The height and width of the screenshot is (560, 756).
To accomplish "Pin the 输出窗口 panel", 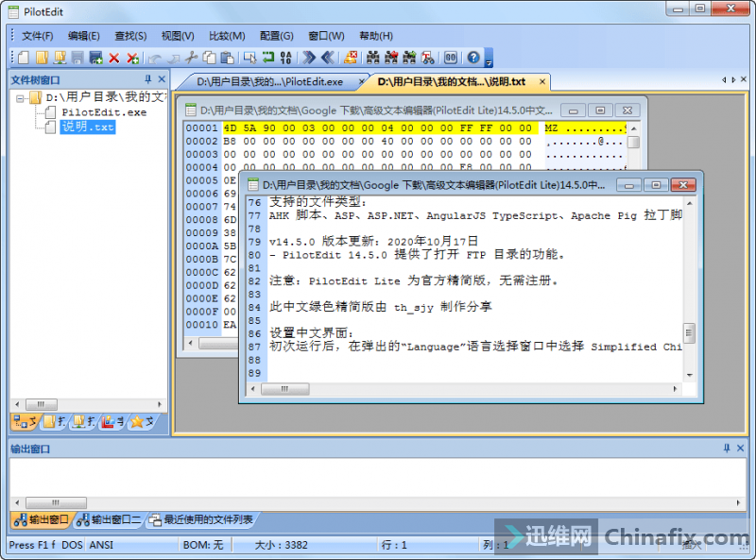I will tap(727, 449).
